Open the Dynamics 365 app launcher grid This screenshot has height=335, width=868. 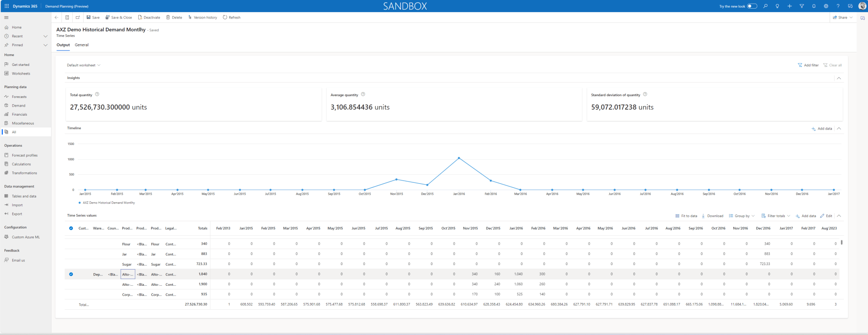(6, 6)
